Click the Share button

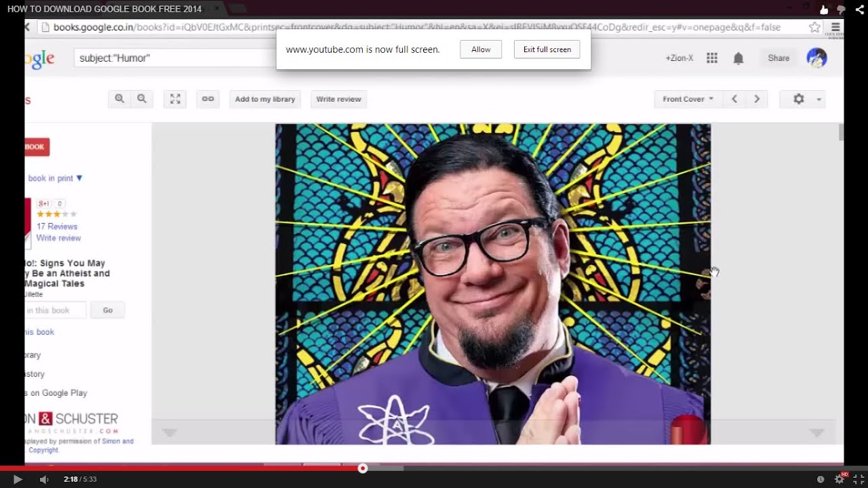tap(778, 58)
